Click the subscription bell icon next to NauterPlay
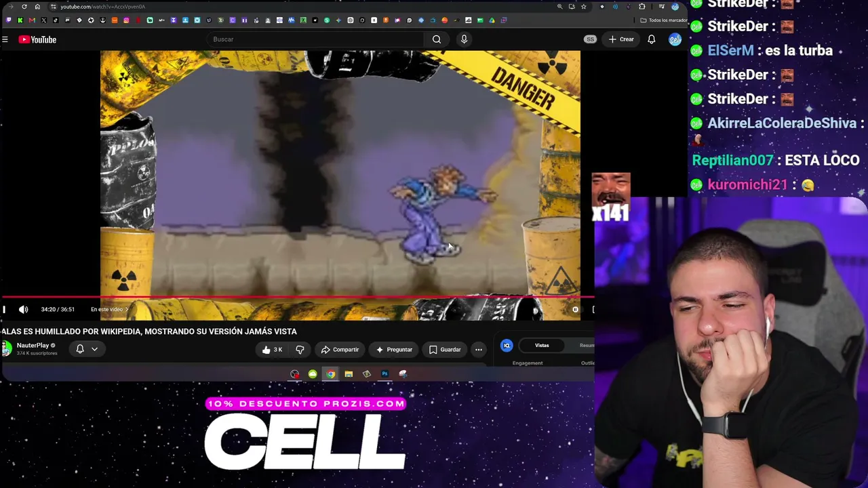 tap(80, 349)
